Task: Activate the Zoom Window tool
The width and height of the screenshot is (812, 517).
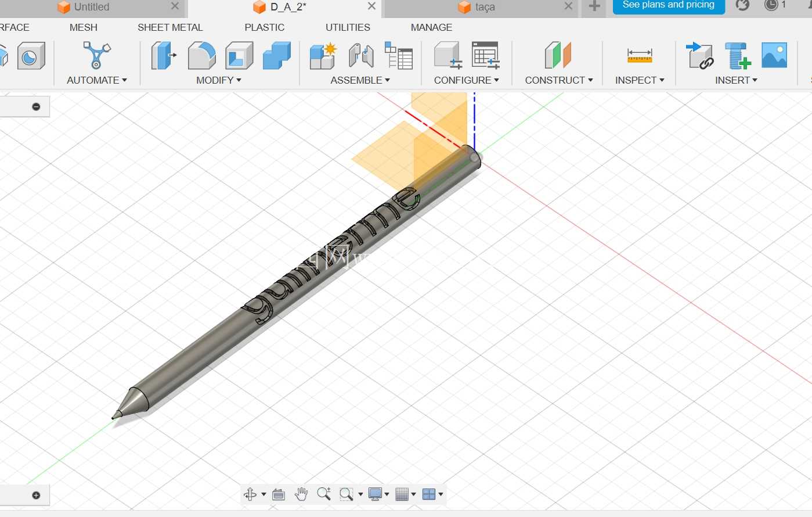Action: point(347,494)
